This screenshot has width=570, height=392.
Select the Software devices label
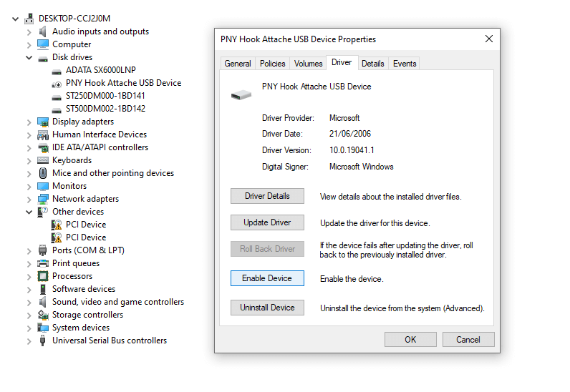pos(84,289)
